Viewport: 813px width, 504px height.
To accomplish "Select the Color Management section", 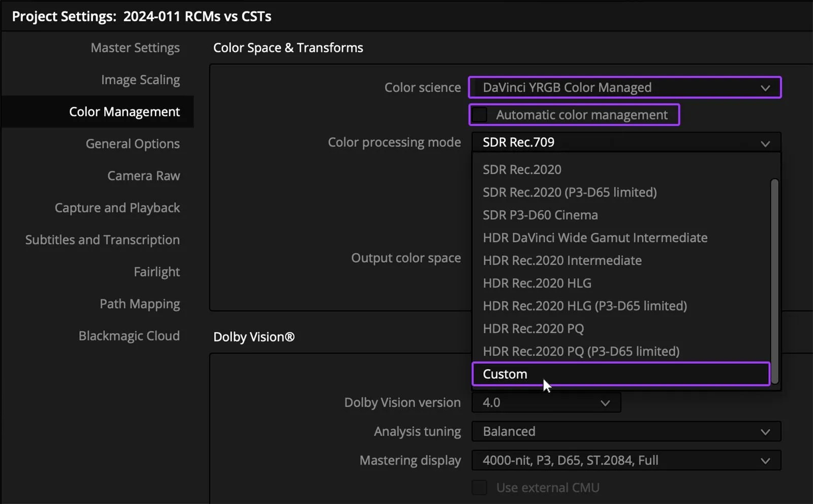I will tap(97, 112).
